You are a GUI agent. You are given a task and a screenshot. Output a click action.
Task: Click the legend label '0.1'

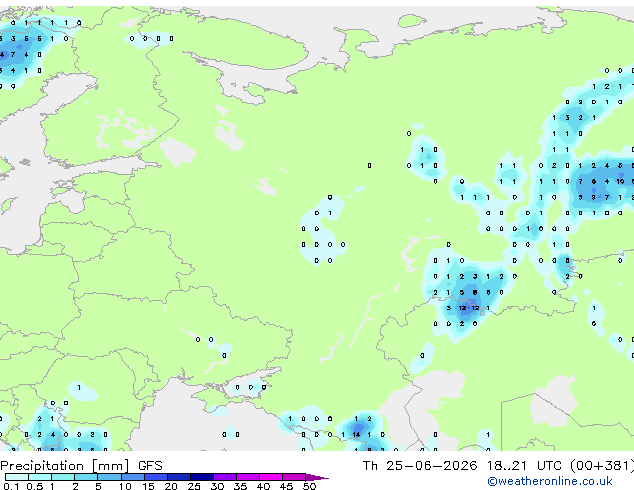pos(11,486)
